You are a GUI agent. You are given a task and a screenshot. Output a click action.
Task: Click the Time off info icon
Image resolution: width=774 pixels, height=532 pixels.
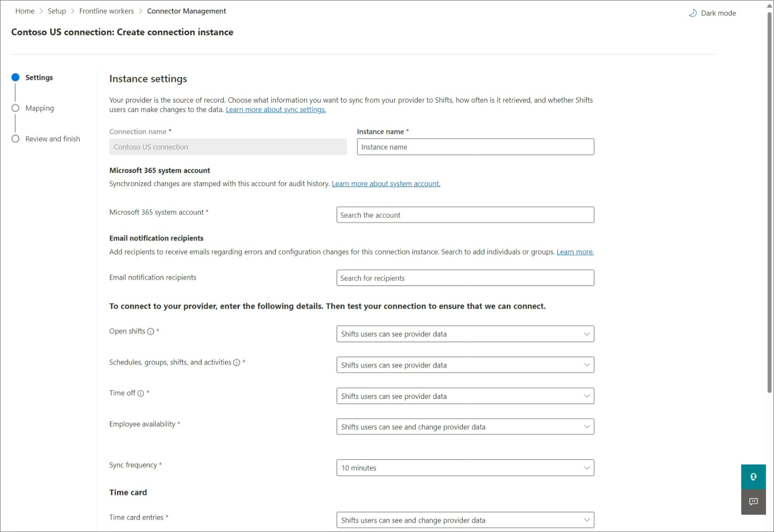[140, 393]
